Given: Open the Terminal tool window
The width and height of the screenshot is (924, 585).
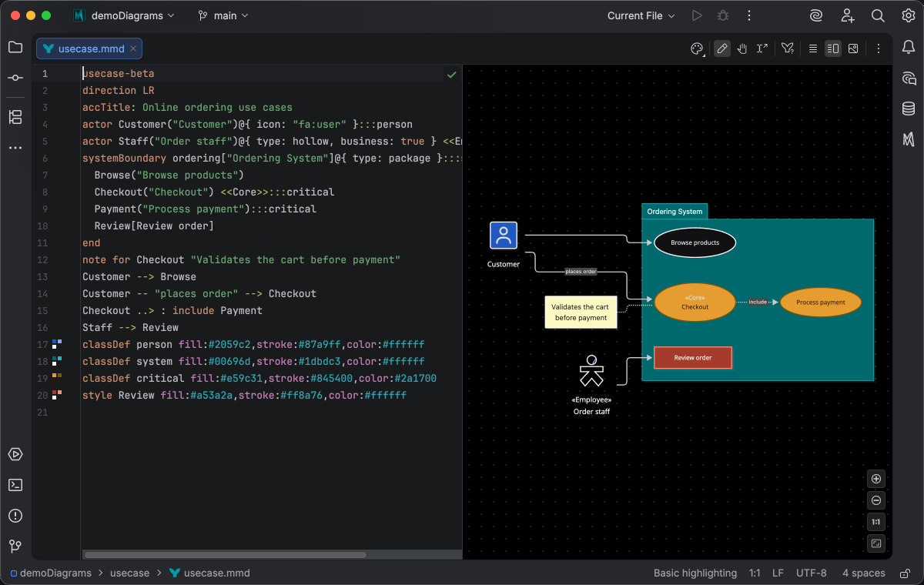Looking at the screenshot, I should (15, 485).
